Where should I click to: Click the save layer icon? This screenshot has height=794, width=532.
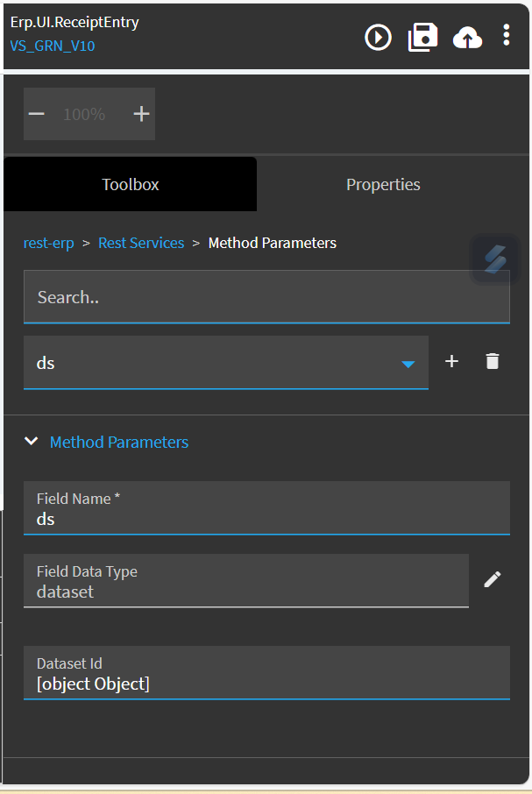tap(422, 38)
